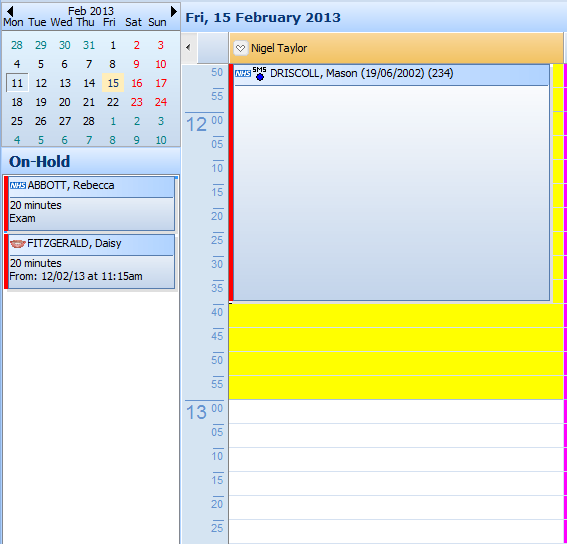Click the teeth icon on FITZGERALD, Daisy card
The image size is (567, 544).
(17, 244)
